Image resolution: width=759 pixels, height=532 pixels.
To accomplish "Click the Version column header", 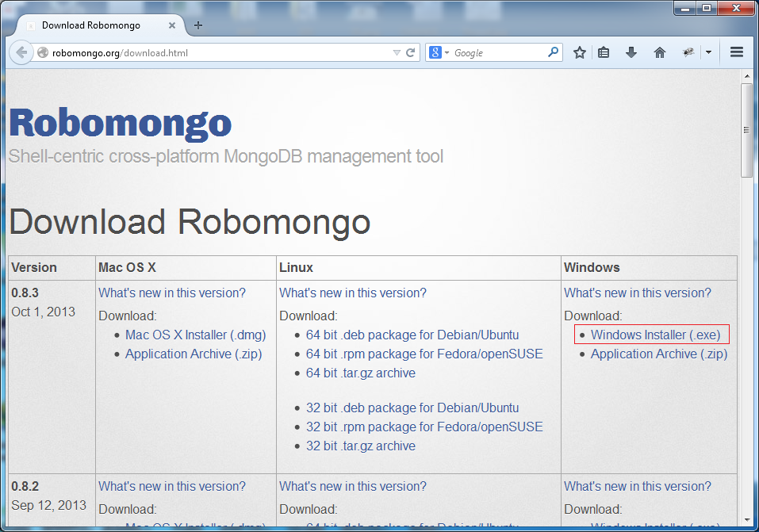I will coord(34,268).
